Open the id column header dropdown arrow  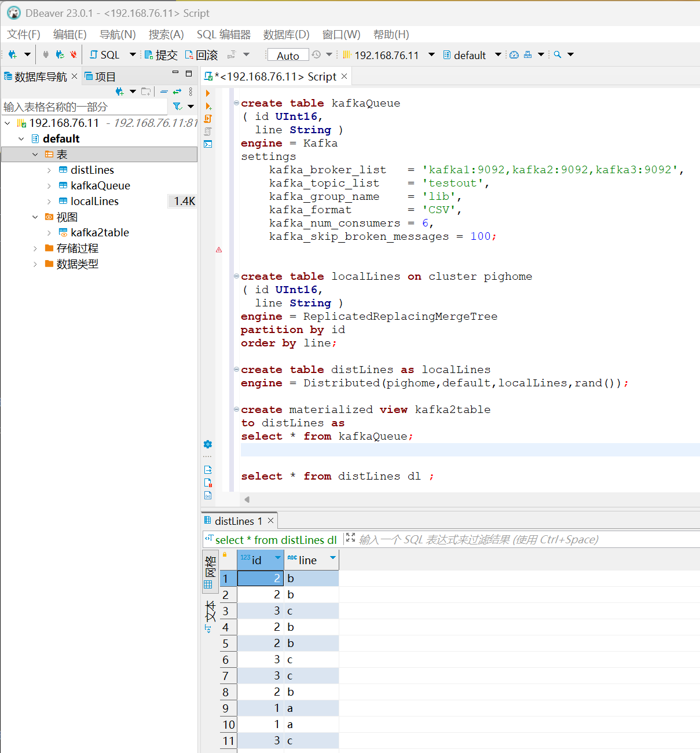click(x=278, y=558)
